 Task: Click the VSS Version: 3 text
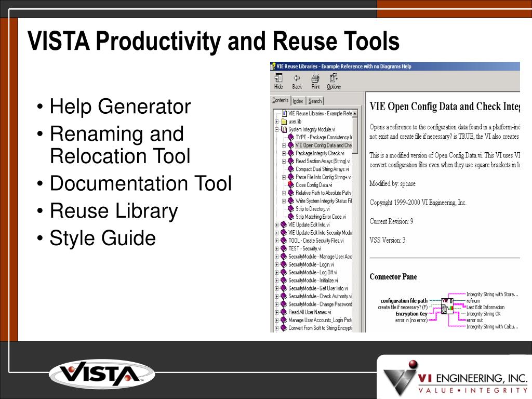pyautogui.click(x=388, y=240)
